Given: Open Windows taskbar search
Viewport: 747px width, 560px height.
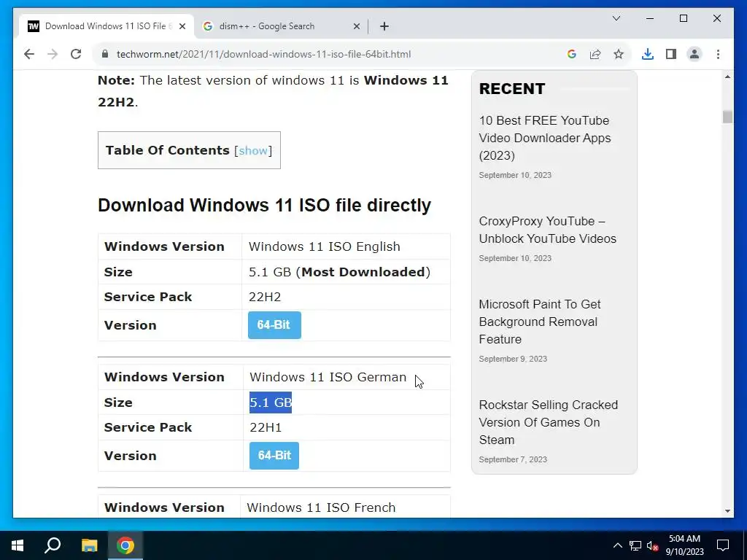Looking at the screenshot, I should [x=53, y=545].
